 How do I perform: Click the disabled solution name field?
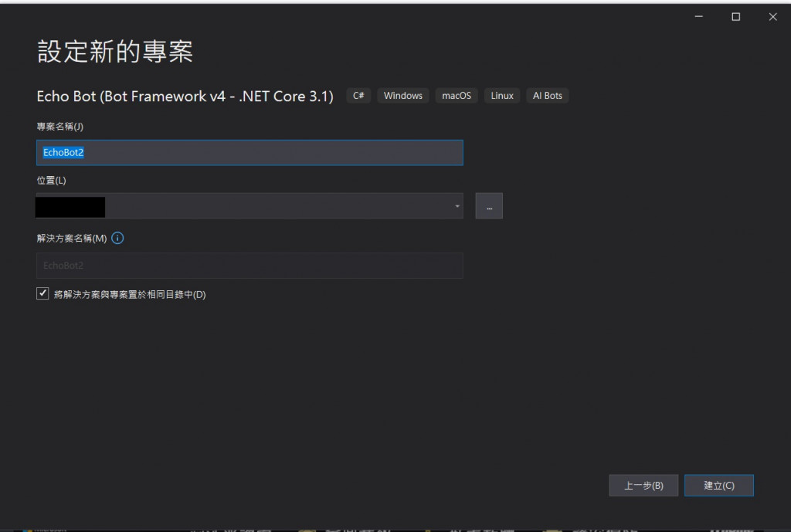point(250,266)
